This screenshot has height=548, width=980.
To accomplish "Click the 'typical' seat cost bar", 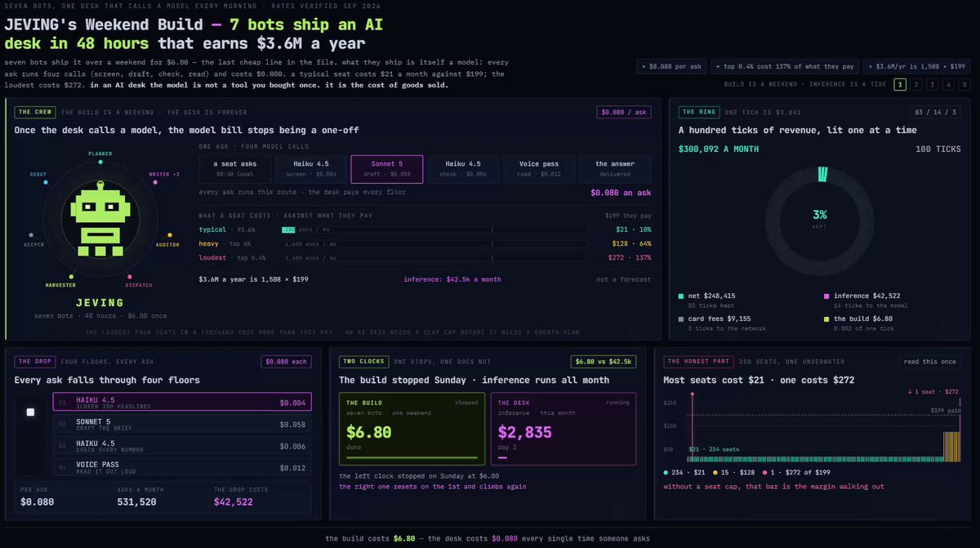I will click(x=434, y=229).
